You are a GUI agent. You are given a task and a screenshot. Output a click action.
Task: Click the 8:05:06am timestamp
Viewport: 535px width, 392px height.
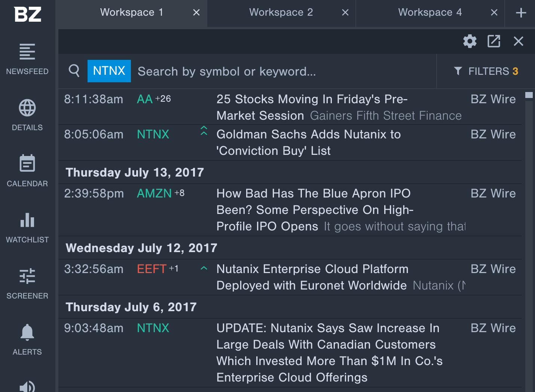point(94,134)
